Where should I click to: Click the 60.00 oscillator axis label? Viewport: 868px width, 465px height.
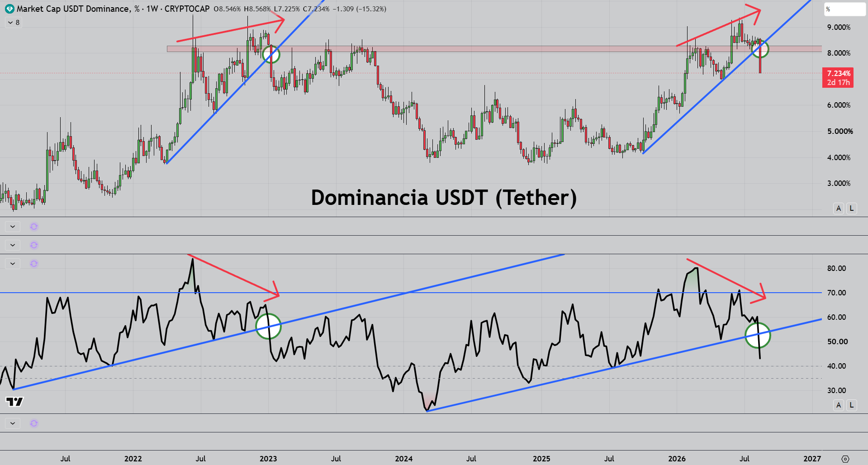pos(836,317)
